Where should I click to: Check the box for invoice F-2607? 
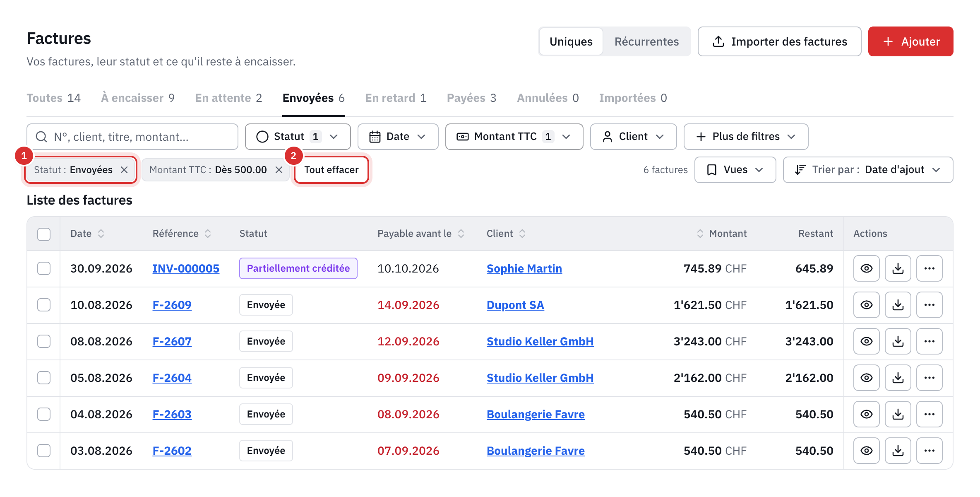click(x=44, y=341)
